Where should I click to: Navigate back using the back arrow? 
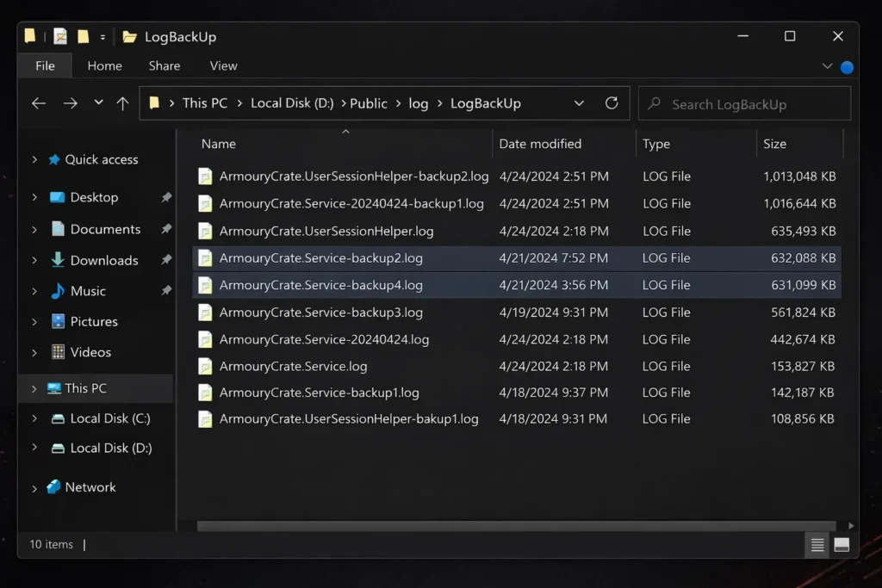coord(40,102)
